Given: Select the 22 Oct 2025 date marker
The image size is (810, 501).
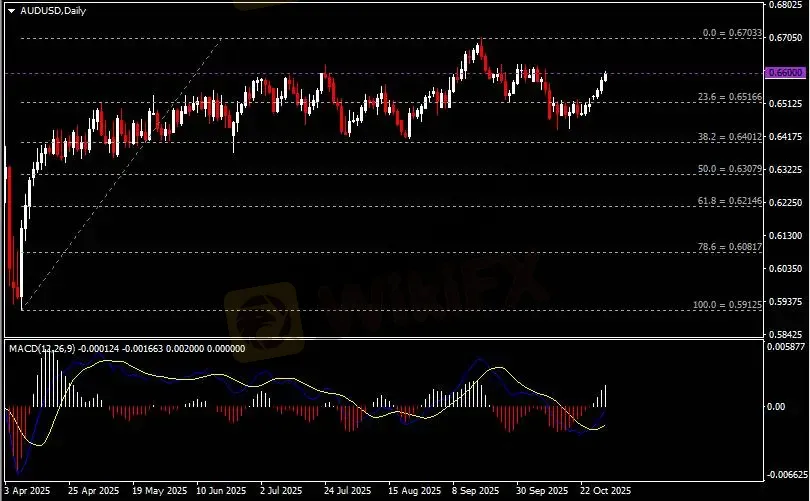Looking at the screenshot, I should pyautogui.click(x=607, y=491).
